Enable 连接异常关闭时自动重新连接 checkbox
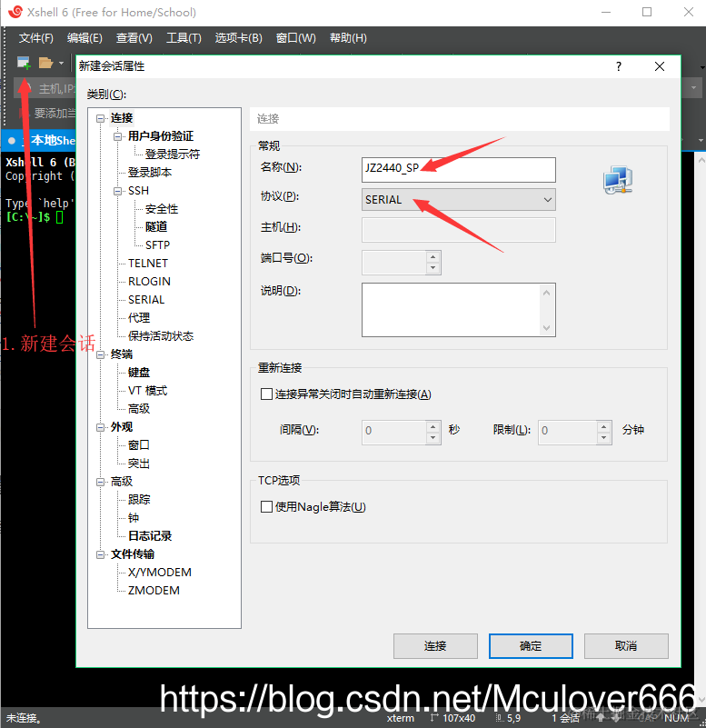The height and width of the screenshot is (728, 706). tap(266, 394)
